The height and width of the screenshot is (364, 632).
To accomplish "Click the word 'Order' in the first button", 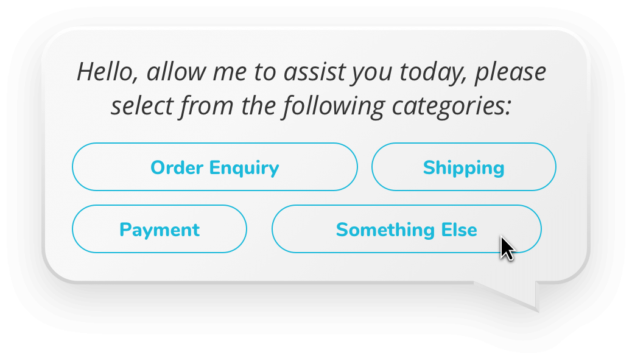I will coord(177,167).
